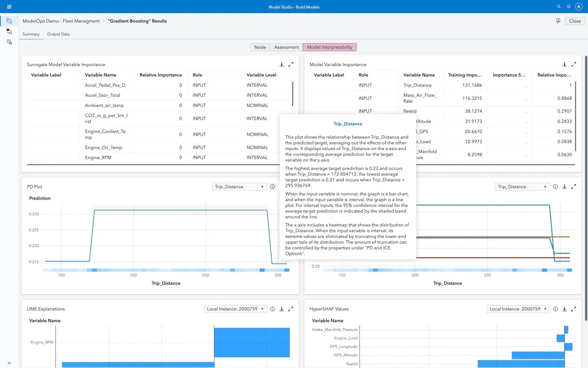588x368 pixels.
Task: Toggle to the Assessment view
Action: pos(286,47)
